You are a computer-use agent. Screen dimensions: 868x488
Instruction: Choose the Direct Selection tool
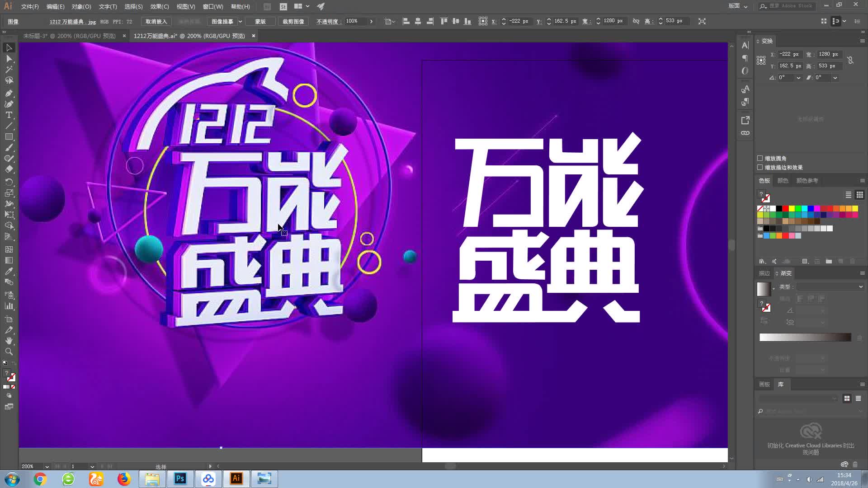click(9, 59)
